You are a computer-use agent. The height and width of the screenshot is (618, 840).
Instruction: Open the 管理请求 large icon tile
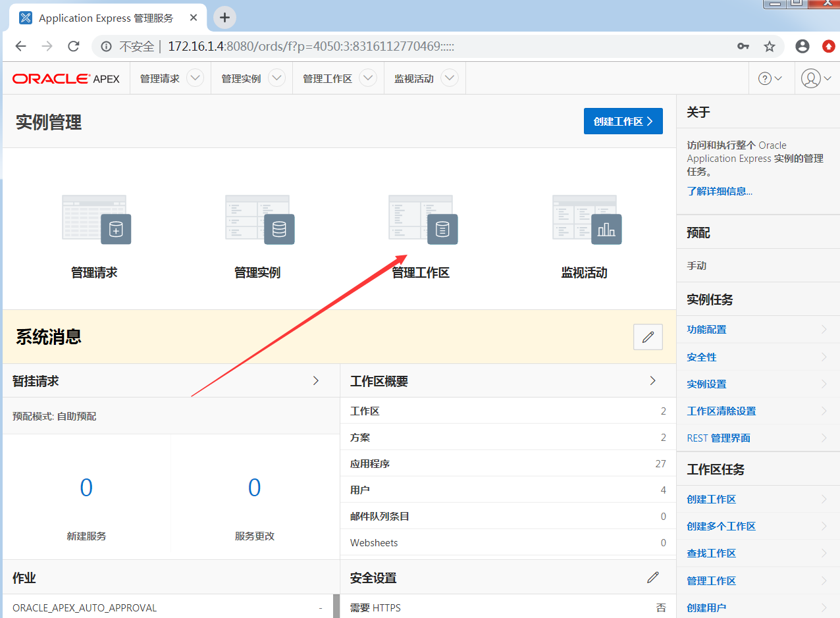point(95,237)
